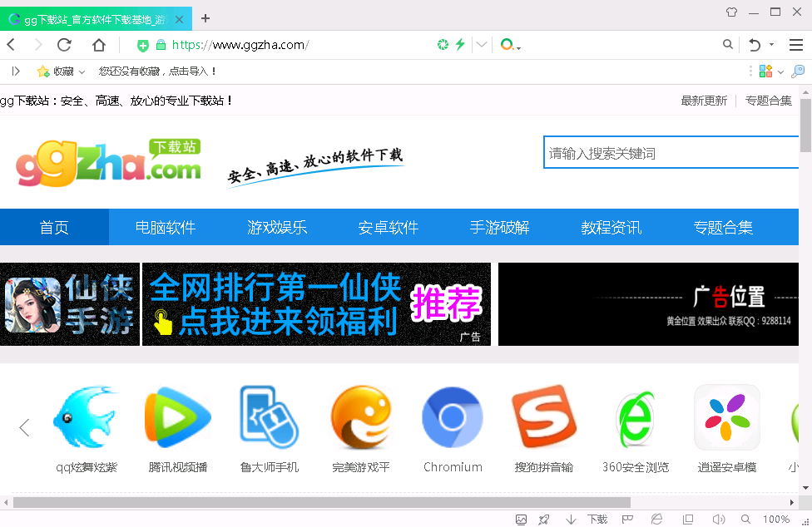Click the search magnifier in toolbar
The height and width of the screenshot is (527, 812).
coord(728,45)
